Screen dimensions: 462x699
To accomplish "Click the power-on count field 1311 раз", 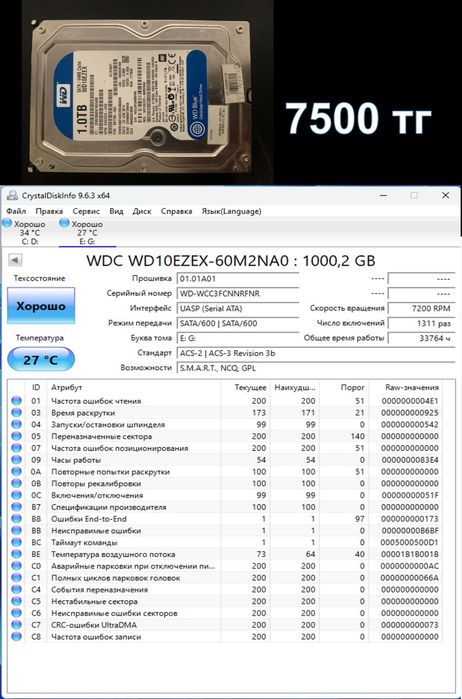I will point(421,323).
